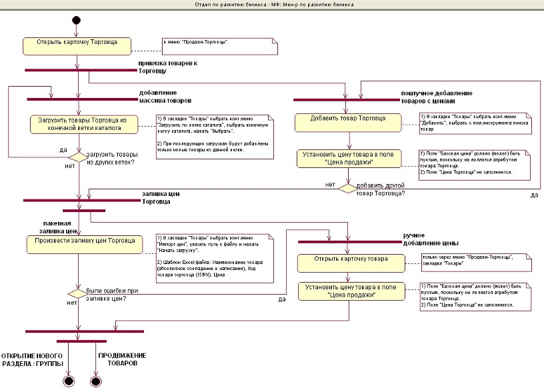Select the 'Добавить товар Торговца' activity
Image resolution: width=544 pixels, height=392 pixels.
348,119
